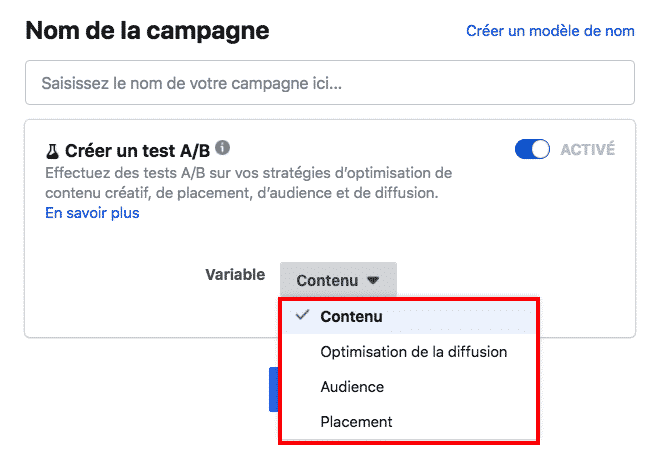Viewport: 667px width, 465px height.
Task: Click the blue button behind the dropdown
Action: pyautogui.click(x=274, y=389)
